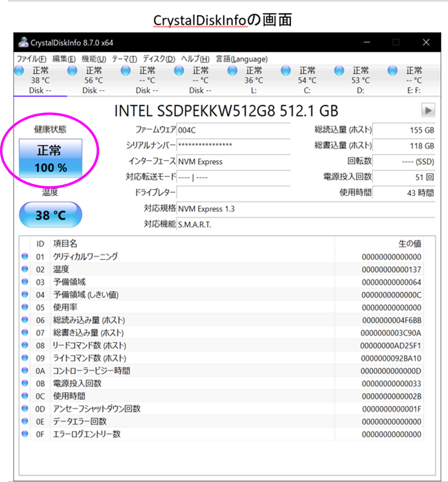Select raw value 0000000003C90A
This screenshot has width=448, height=482.
[x=391, y=333]
